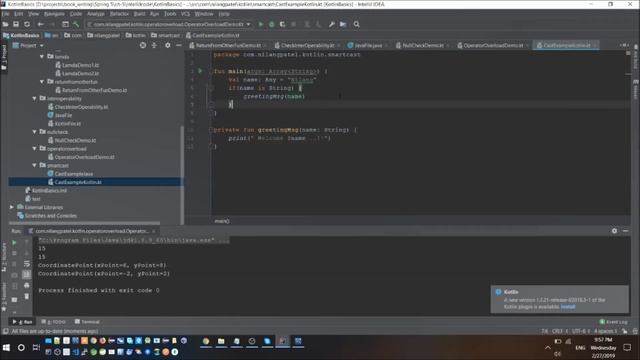Click the KotlinBasics breadcrumb
Viewport: 640px width, 360px height.
tap(21, 36)
